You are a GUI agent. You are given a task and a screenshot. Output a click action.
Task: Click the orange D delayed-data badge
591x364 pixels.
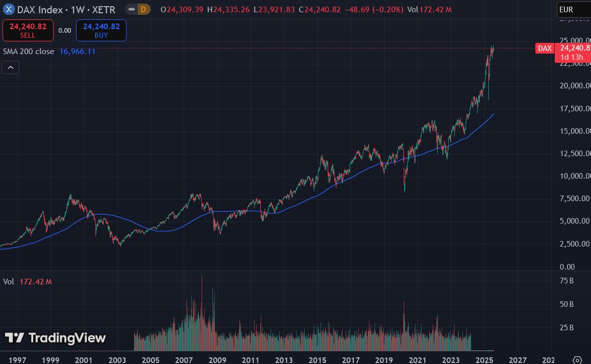143,9
